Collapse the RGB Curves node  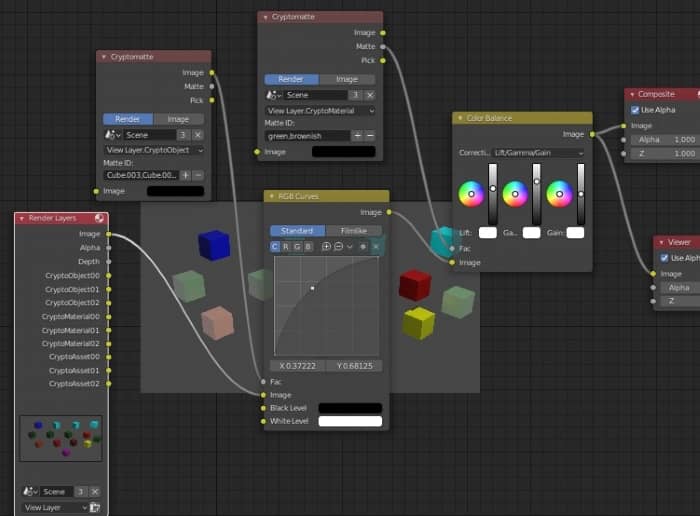tap(271, 197)
